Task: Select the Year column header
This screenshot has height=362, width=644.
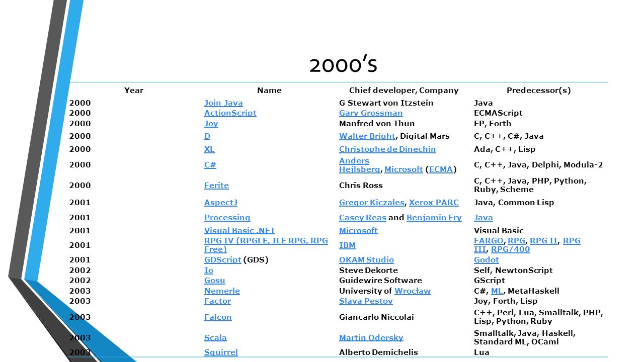Action: (134, 90)
